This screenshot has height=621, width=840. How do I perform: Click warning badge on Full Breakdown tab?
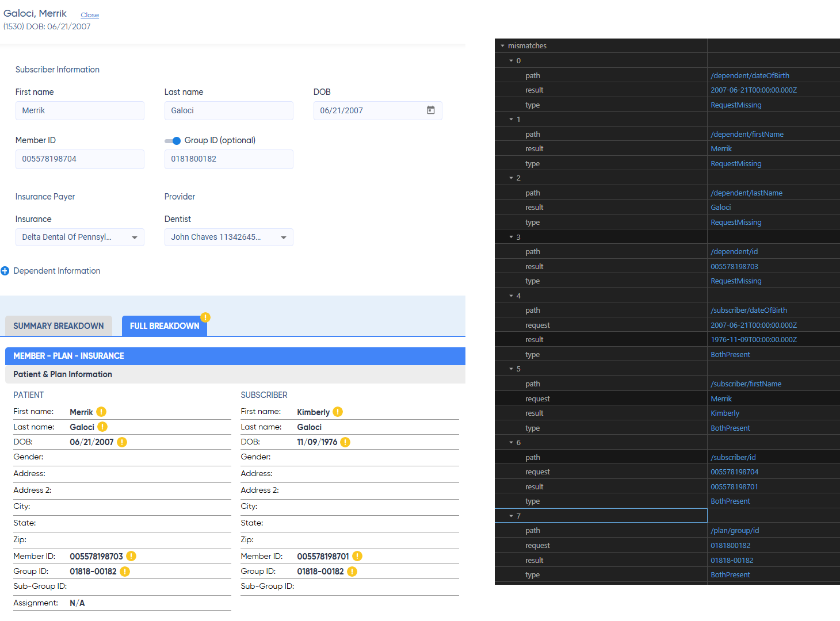(x=205, y=317)
